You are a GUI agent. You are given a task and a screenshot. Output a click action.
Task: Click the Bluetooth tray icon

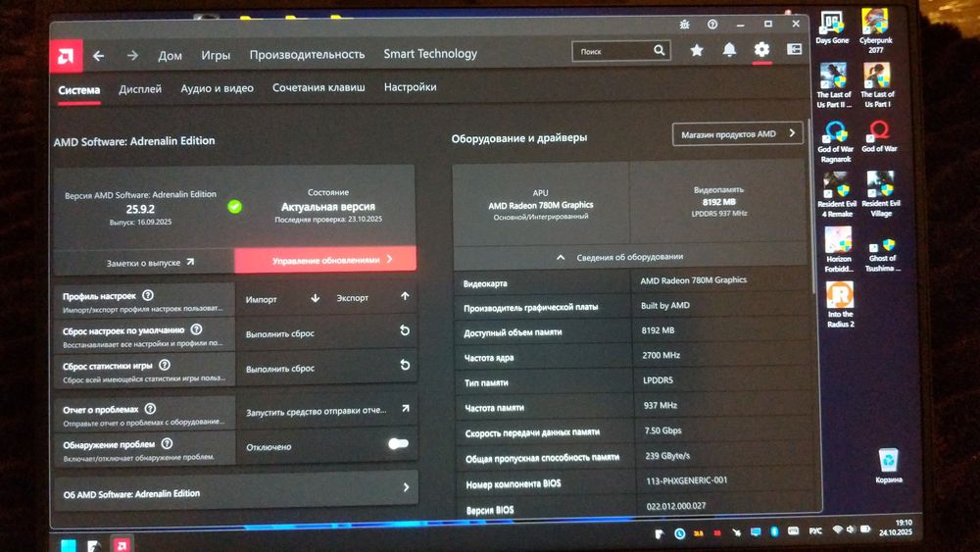pyautogui.click(x=774, y=531)
